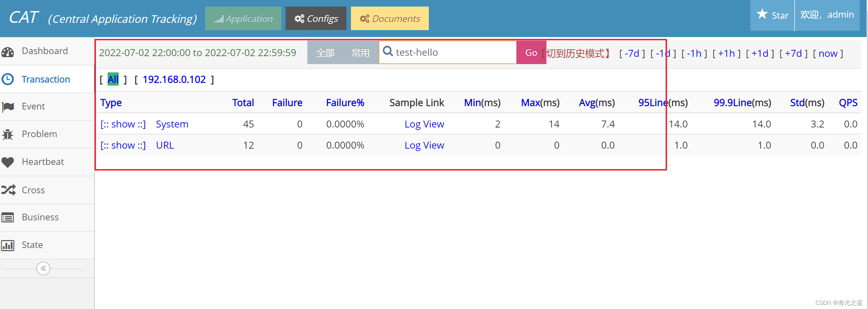
Task: Click the Transaction clock icon
Action: click(8, 79)
